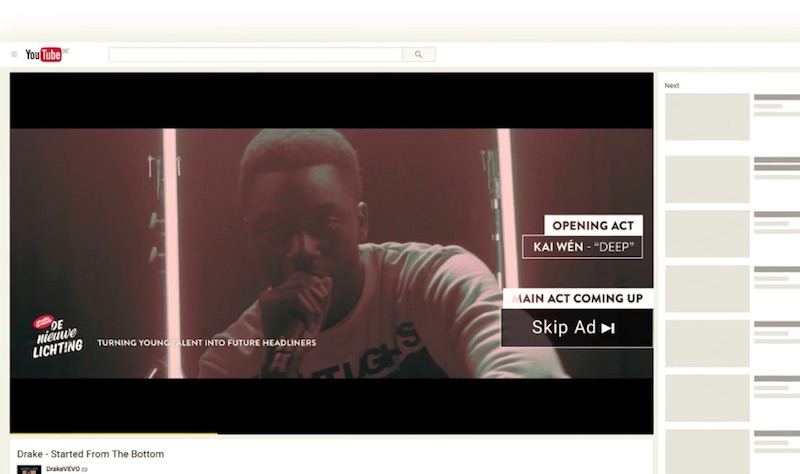Screen dimensions: 800x474
Task: Open the fourth suggested video thumbnail
Action: click(x=707, y=288)
